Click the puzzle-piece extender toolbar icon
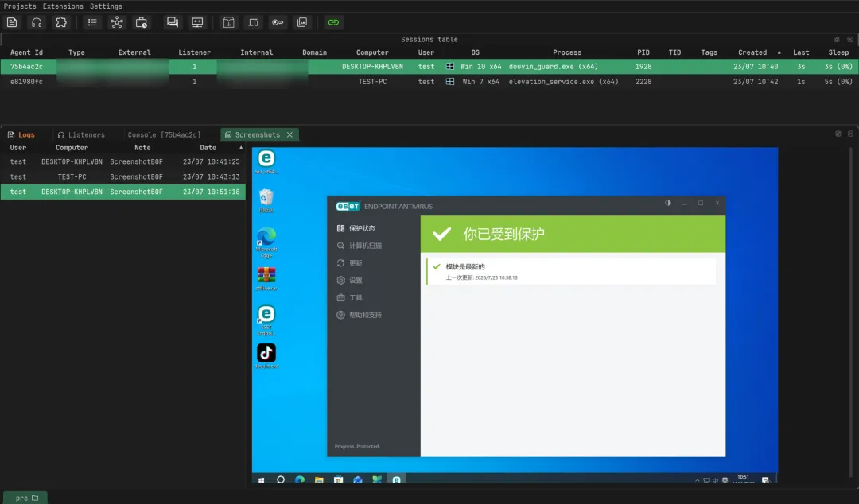 (61, 22)
